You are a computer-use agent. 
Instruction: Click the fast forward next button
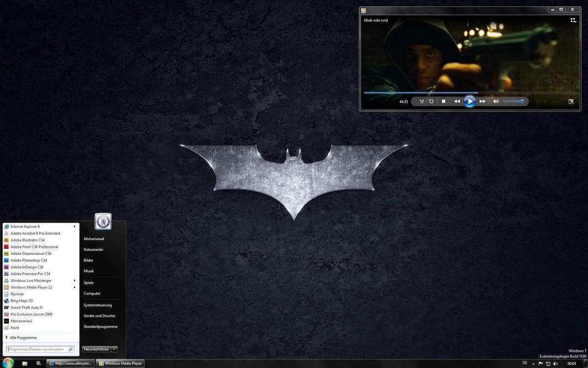tap(483, 102)
